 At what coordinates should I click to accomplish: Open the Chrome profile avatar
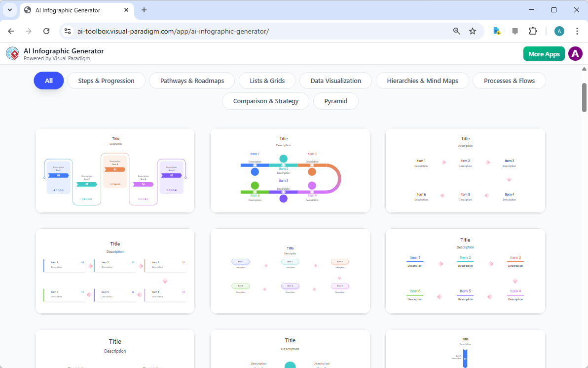click(x=559, y=31)
